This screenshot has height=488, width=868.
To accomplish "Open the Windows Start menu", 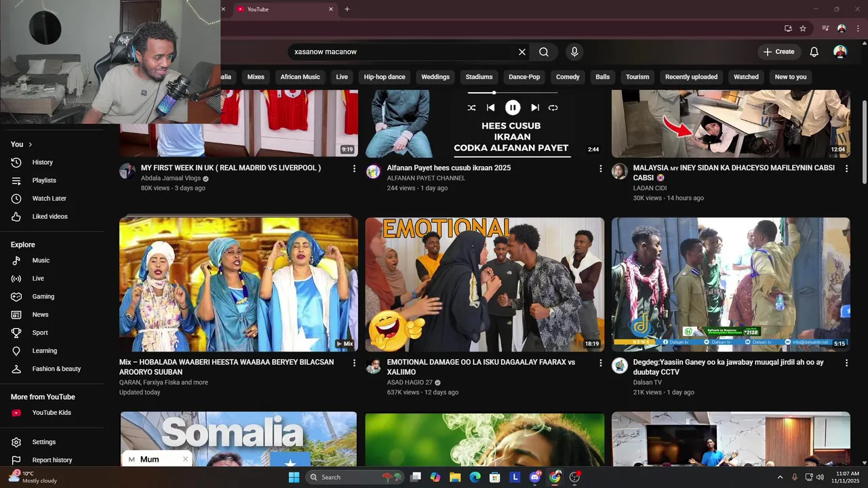I will (294, 477).
